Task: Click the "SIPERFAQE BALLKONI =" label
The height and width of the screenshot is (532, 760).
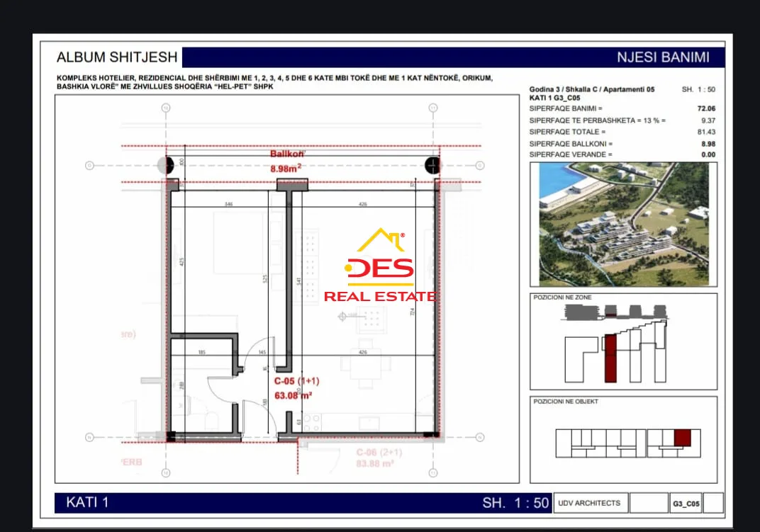Action: 571,144
